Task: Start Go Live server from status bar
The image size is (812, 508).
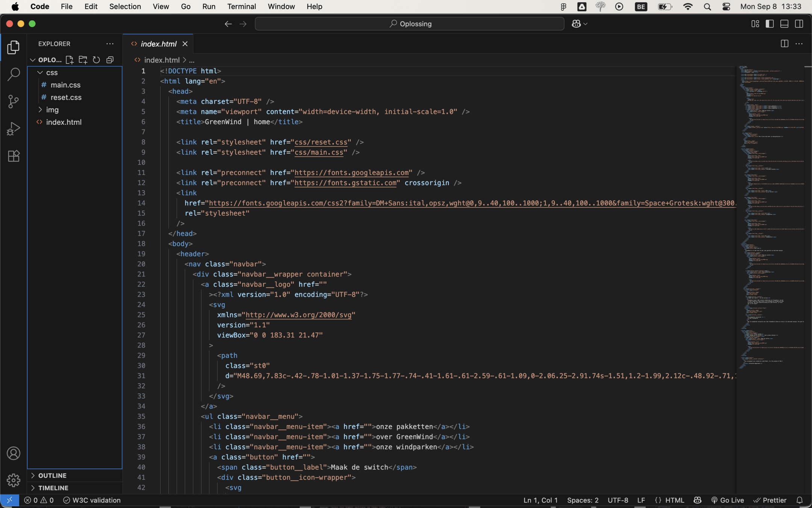Action: [728, 500]
